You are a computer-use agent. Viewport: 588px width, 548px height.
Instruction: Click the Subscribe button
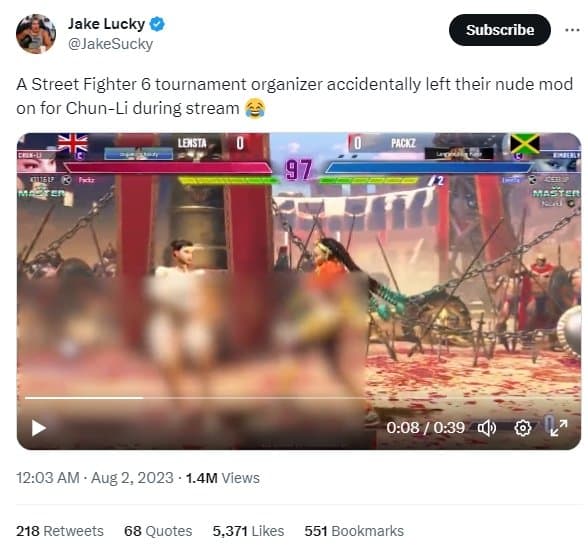pos(500,30)
